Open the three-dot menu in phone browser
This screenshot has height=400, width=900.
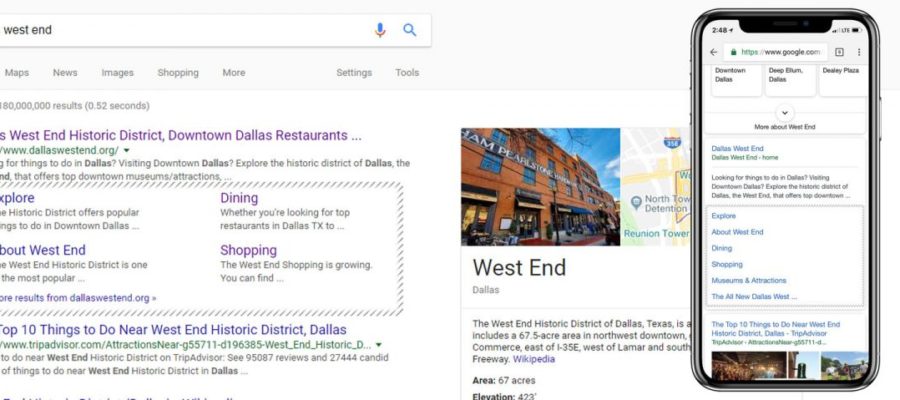click(859, 52)
